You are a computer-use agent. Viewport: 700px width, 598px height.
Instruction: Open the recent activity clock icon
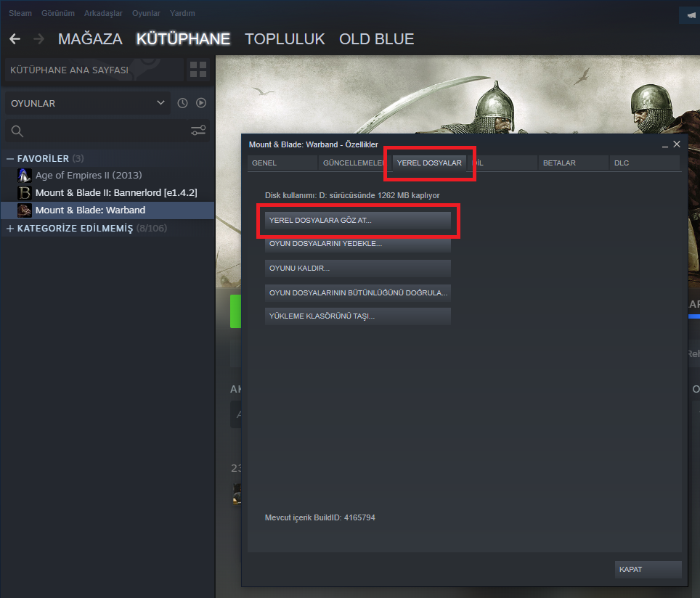182,103
